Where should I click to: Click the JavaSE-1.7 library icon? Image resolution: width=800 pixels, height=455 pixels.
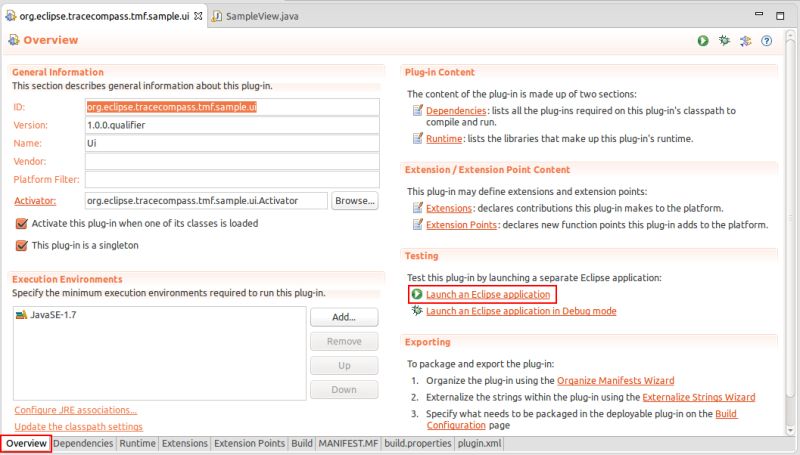[x=21, y=315]
